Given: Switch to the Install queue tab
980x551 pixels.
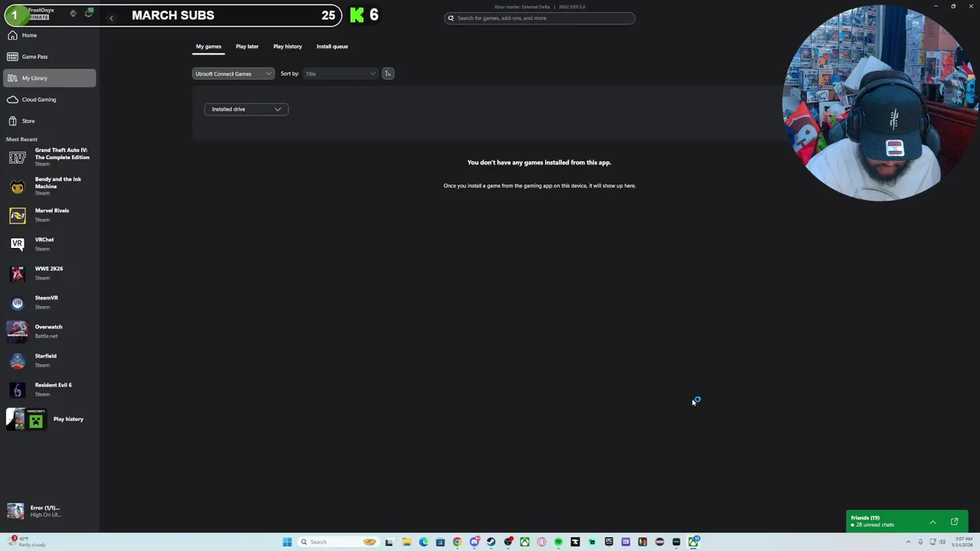Looking at the screenshot, I should 332,47.
